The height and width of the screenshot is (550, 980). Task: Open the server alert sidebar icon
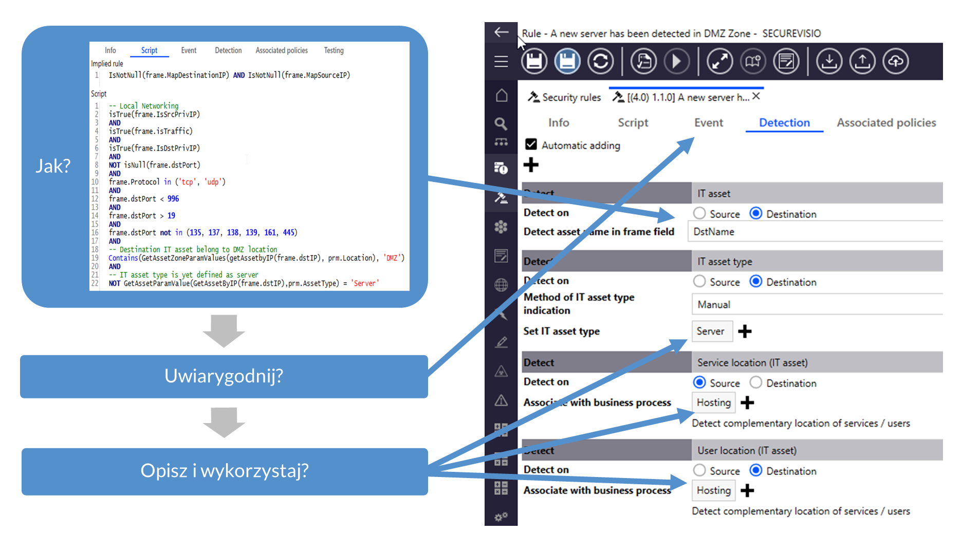click(501, 168)
